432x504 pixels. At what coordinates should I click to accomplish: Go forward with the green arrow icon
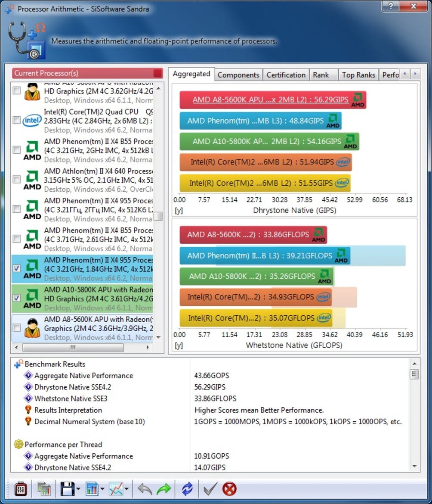pos(164,489)
